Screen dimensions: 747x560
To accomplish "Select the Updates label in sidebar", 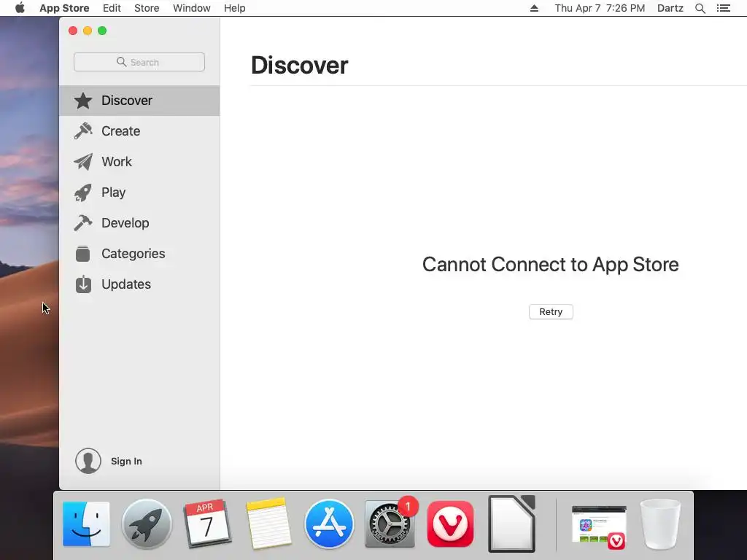I will [126, 284].
